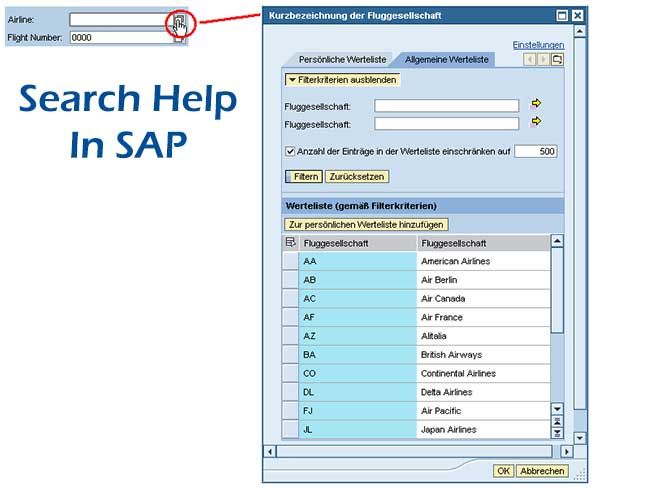The image size is (650, 488).
Task: Click the Air Pacific cell
Action: tap(483, 411)
